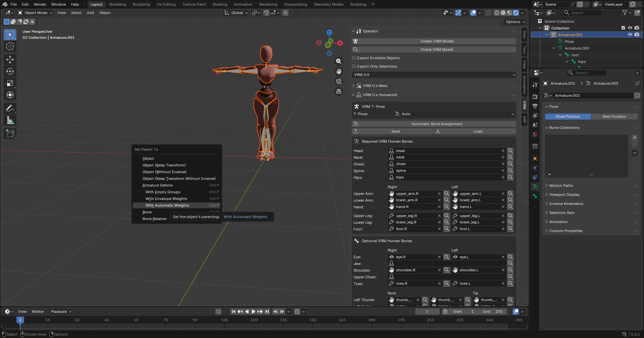This screenshot has height=338, width=644.
Task: Enable Export Invisible Objects checkbox
Action: (354, 58)
